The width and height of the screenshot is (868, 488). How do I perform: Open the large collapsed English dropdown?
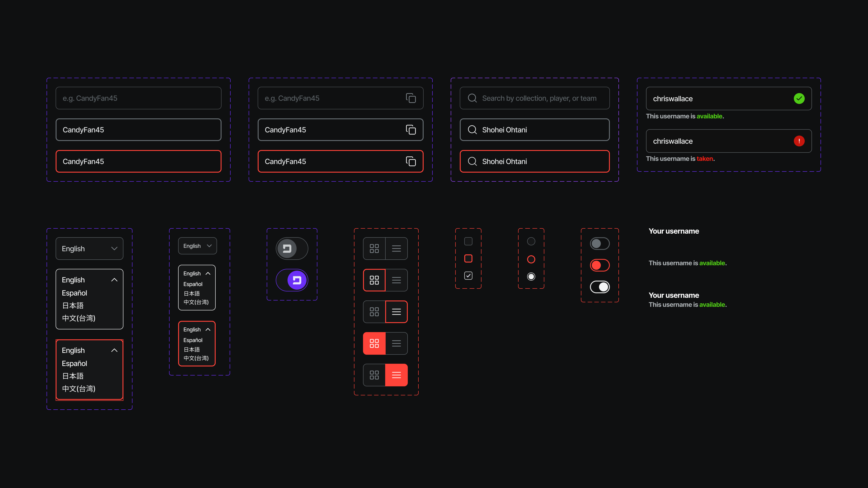tap(89, 249)
